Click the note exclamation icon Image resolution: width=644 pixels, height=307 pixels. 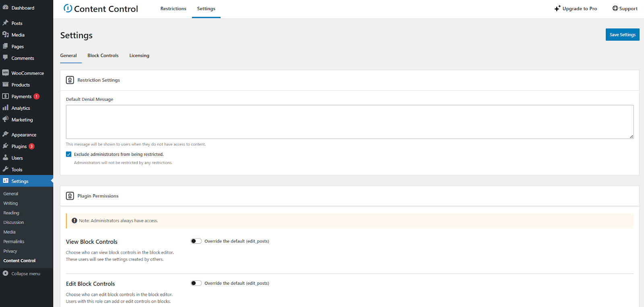[x=74, y=220]
